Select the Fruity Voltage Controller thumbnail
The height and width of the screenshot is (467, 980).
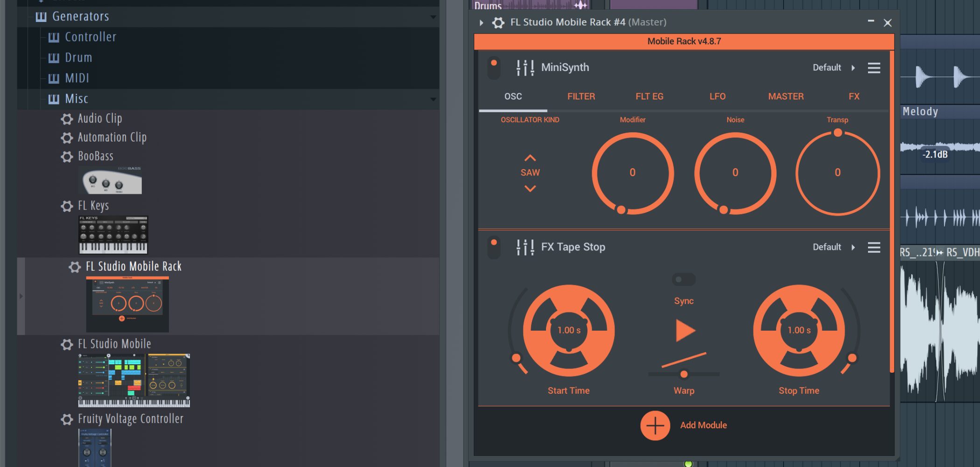(x=95, y=447)
